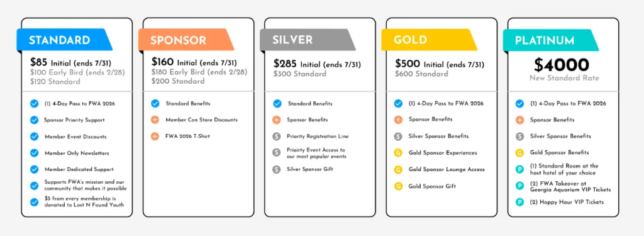The image size is (644, 236).
Task: Click P icon beside Hoppy Hour VIP Tickets
Action: [x=519, y=202]
